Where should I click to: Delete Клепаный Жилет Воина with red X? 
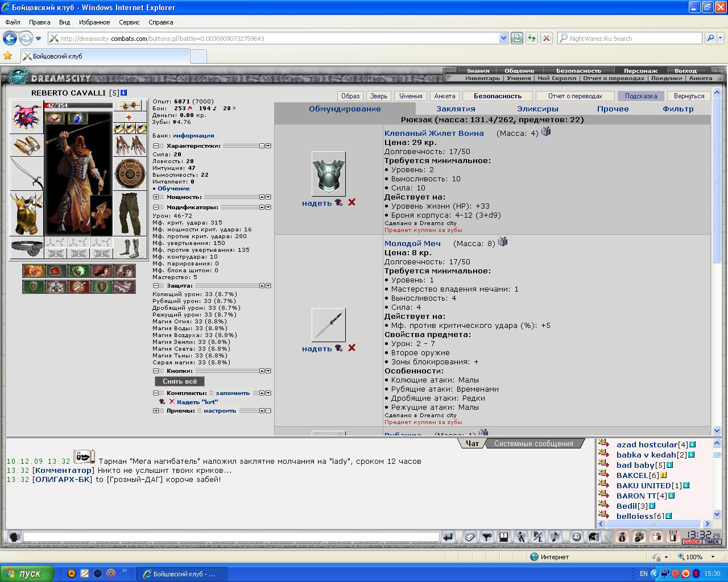pyautogui.click(x=351, y=202)
